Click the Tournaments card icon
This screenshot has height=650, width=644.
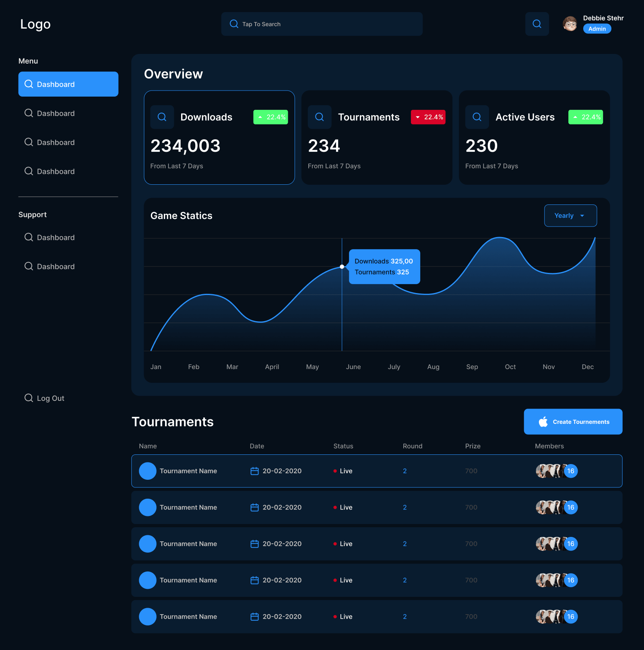(320, 117)
